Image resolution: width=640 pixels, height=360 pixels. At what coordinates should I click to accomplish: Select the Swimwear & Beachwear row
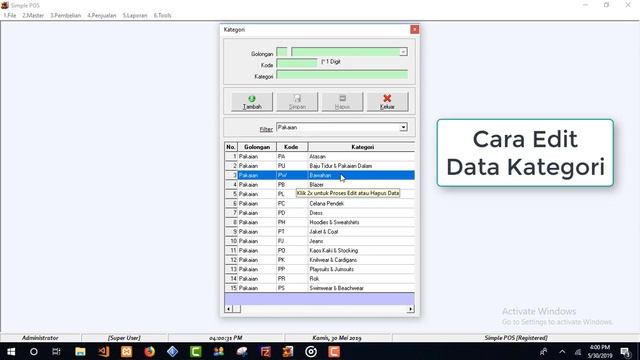(320, 288)
